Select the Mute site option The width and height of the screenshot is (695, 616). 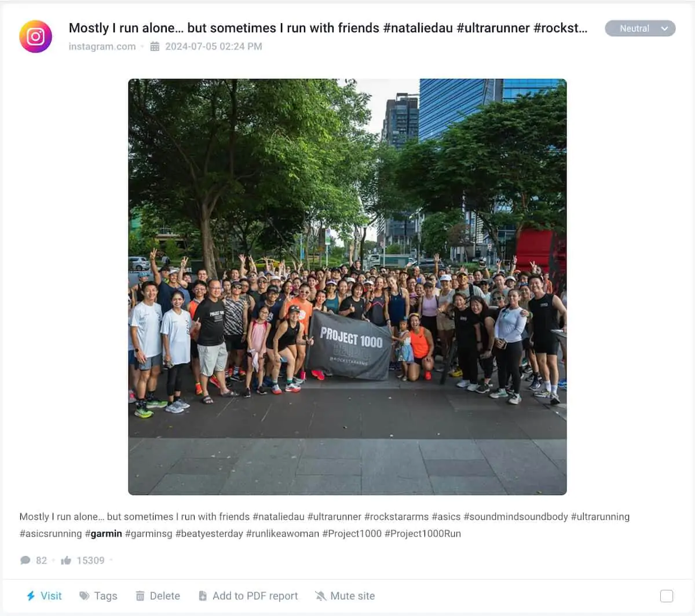click(345, 596)
